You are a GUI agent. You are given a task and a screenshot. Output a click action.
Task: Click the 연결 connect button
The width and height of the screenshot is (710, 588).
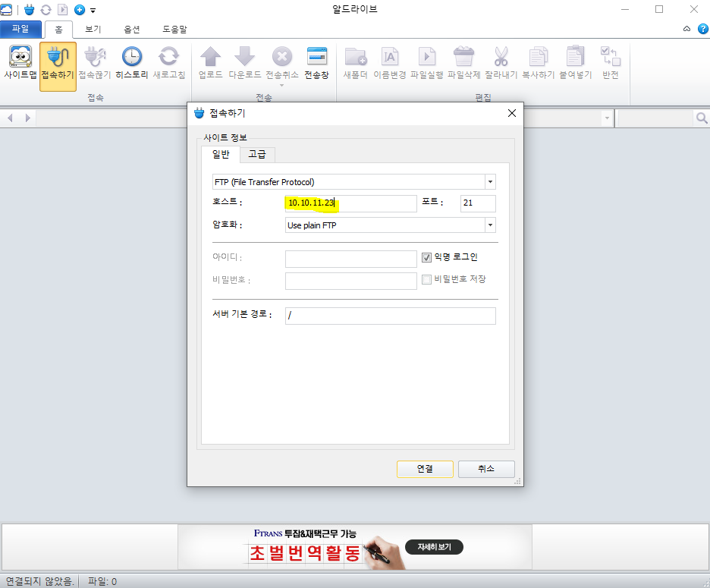point(425,469)
